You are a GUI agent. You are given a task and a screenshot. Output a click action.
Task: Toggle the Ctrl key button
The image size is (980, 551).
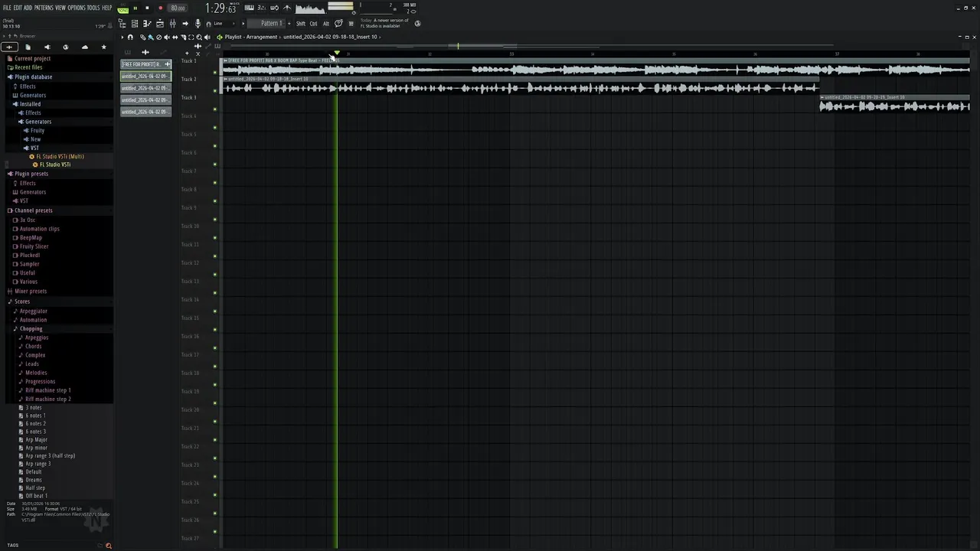tap(313, 24)
